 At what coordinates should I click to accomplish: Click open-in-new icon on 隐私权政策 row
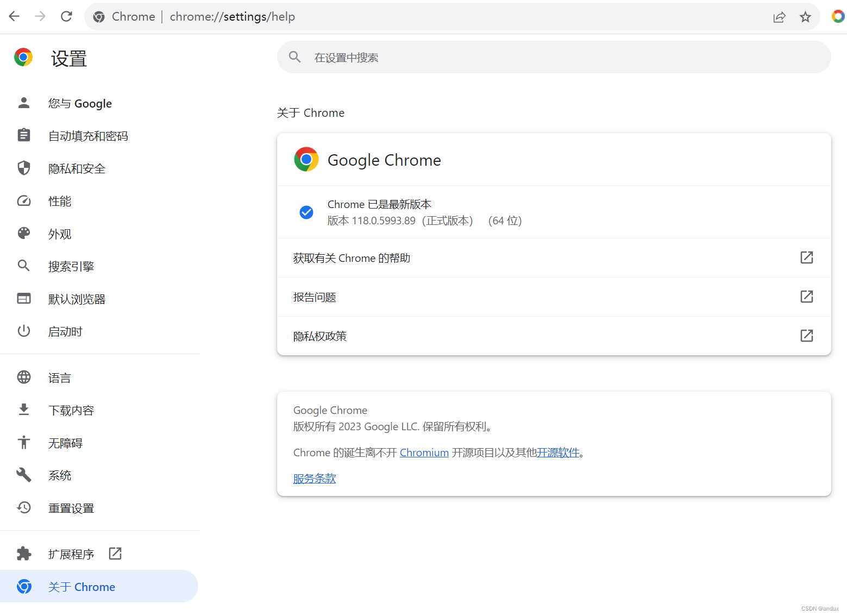(x=807, y=336)
